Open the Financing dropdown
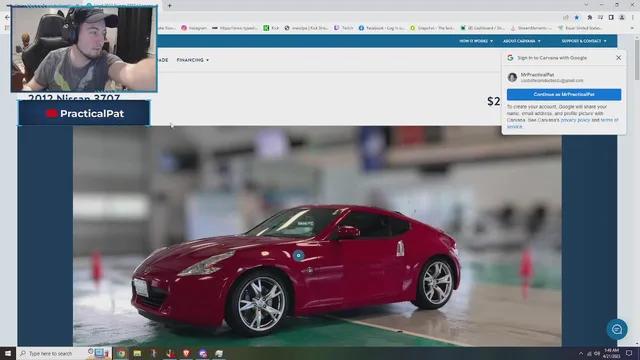The height and width of the screenshot is (360, 640). (193, 60)
